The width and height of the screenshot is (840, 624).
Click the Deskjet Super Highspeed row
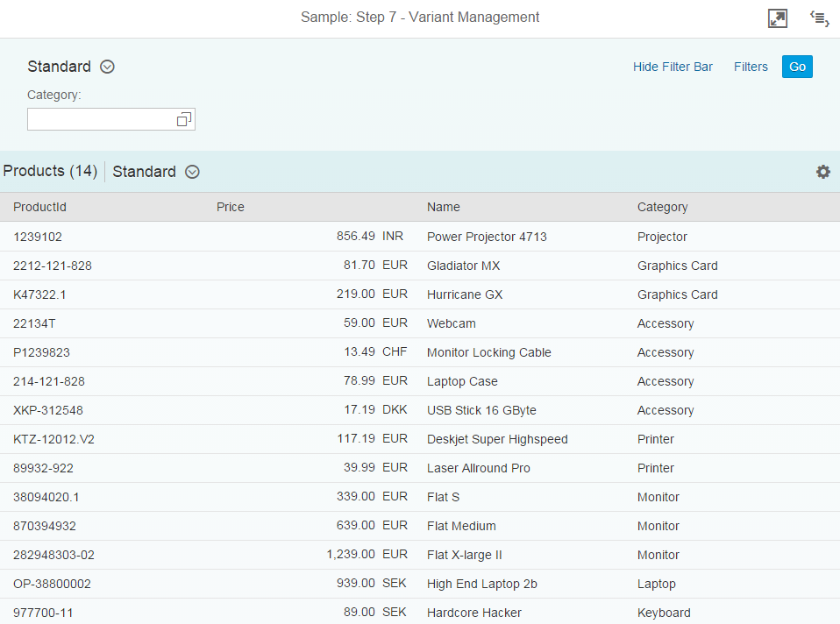pos(497,439)
